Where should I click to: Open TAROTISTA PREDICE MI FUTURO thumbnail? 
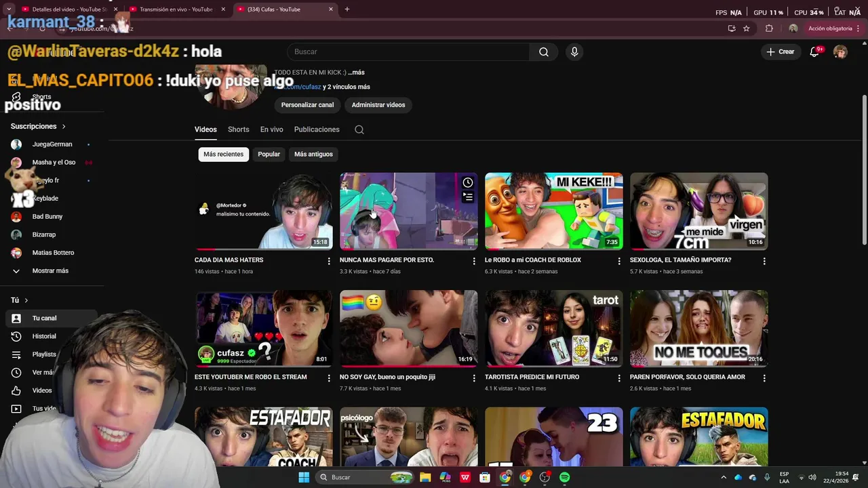(x=554, y=329)
